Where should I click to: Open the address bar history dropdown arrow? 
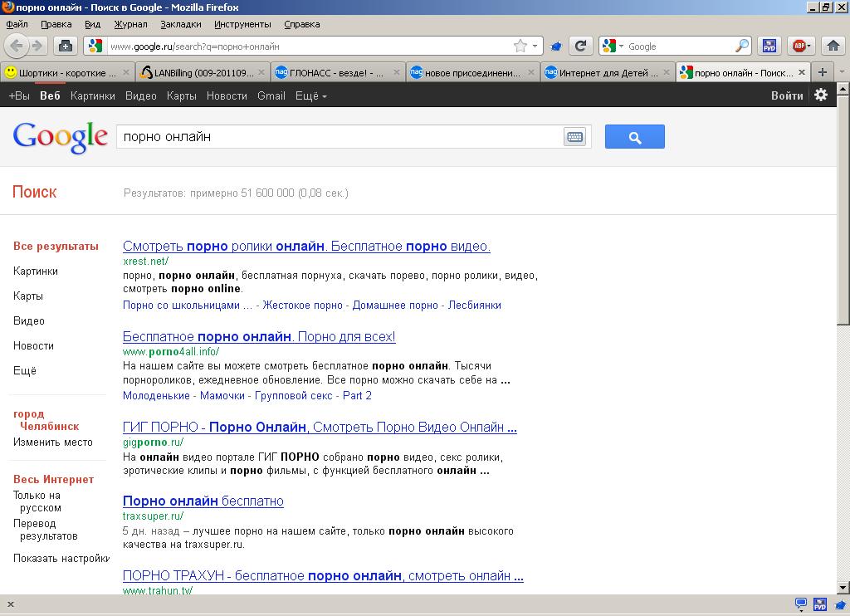point(535,46)
